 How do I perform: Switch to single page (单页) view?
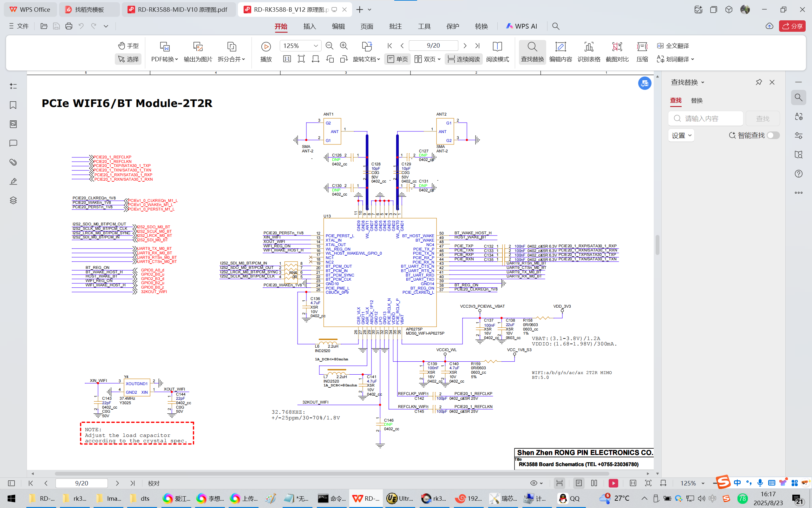coord(398,59)
